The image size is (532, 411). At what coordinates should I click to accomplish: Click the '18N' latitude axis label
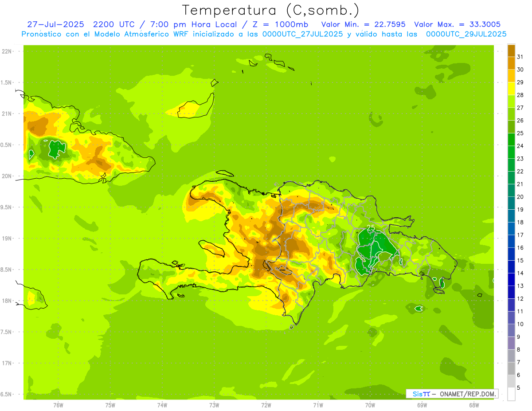coord(7,301)
